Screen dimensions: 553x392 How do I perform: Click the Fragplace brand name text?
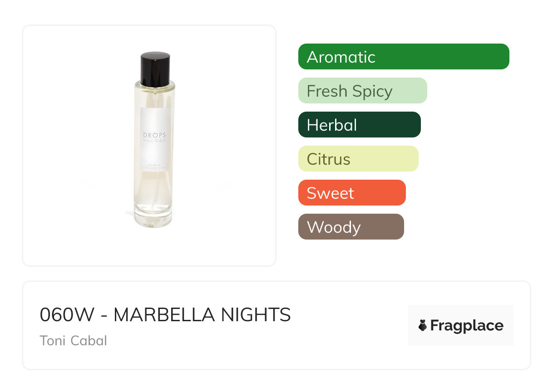pos(467,325)
